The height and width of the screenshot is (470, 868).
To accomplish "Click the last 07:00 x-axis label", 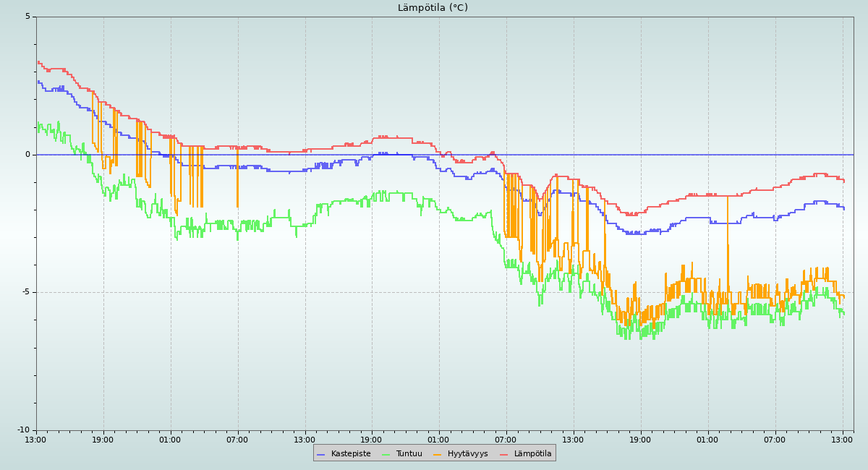I will (775, 440).
